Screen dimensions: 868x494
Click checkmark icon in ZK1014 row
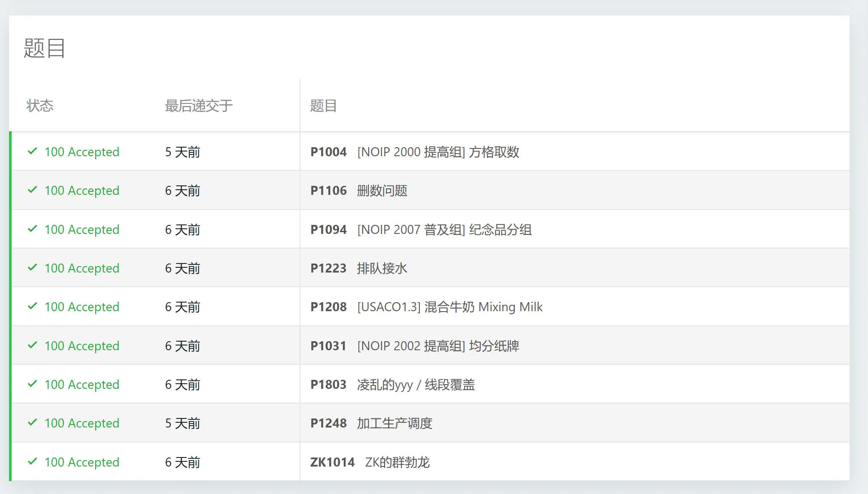32,462
